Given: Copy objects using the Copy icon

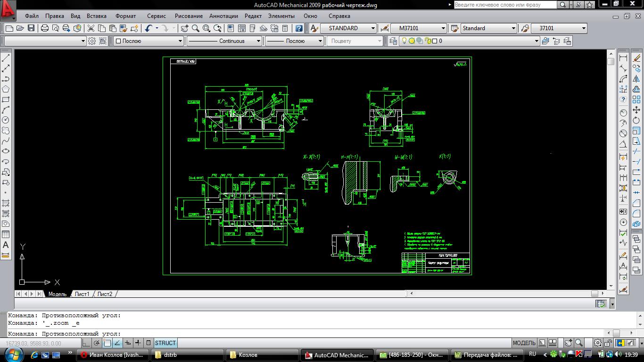Looking at the screenshot, I should (x=102, y=28).
